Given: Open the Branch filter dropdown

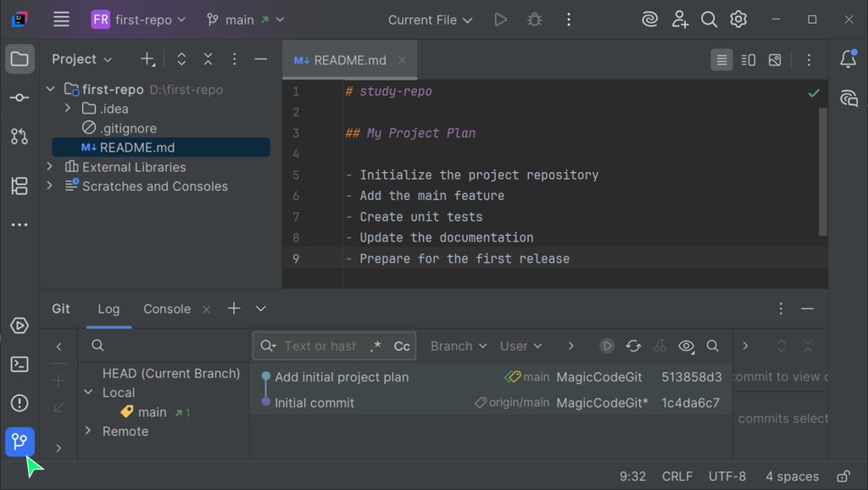Looking at the screenshot, I should click(x=459, y=346).
